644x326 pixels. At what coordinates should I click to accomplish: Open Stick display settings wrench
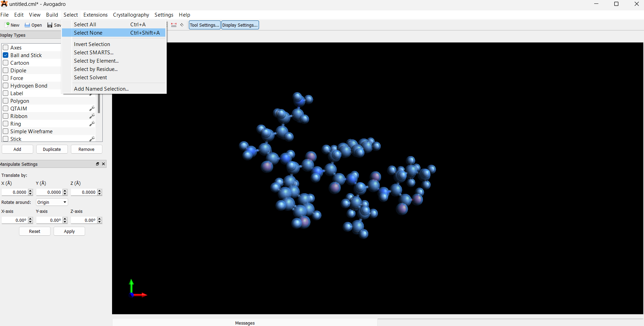[x=92, y=139]
